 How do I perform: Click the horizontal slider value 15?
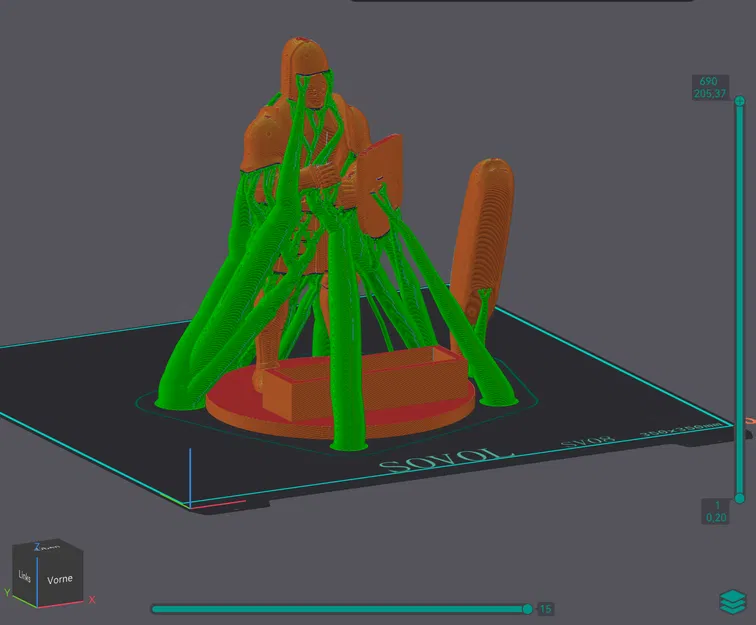coord(545,609)
